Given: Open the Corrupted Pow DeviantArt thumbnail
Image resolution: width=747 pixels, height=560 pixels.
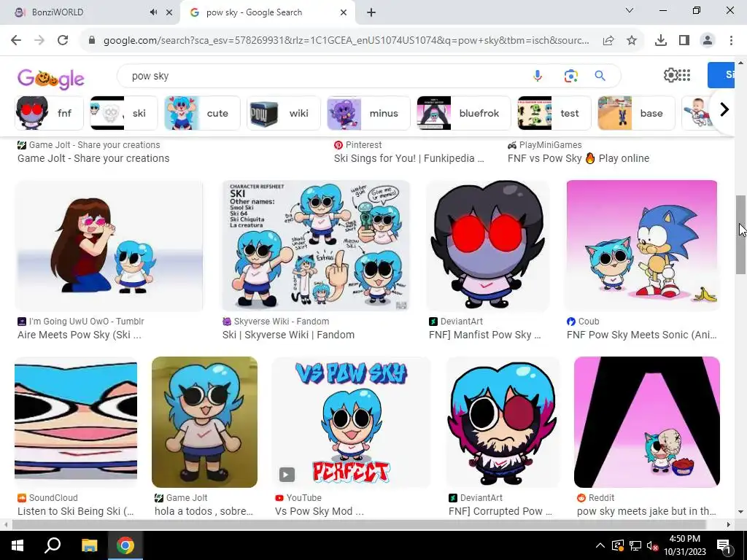Looking at the screenshot, I should [x=503, y=422].
